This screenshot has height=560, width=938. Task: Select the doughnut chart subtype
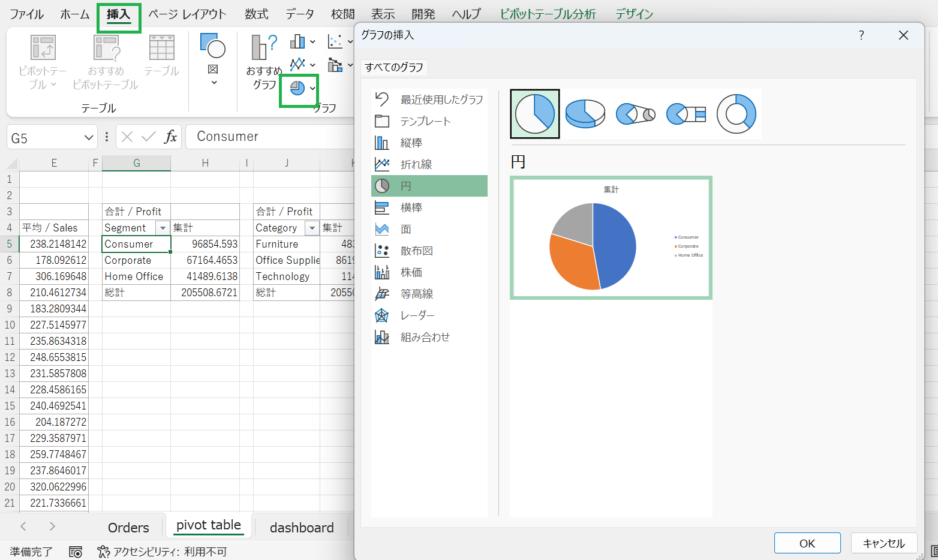point(736,114)
